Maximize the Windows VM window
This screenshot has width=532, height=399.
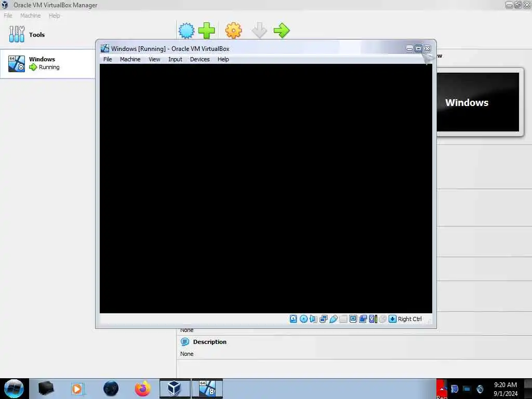(418, 48)
